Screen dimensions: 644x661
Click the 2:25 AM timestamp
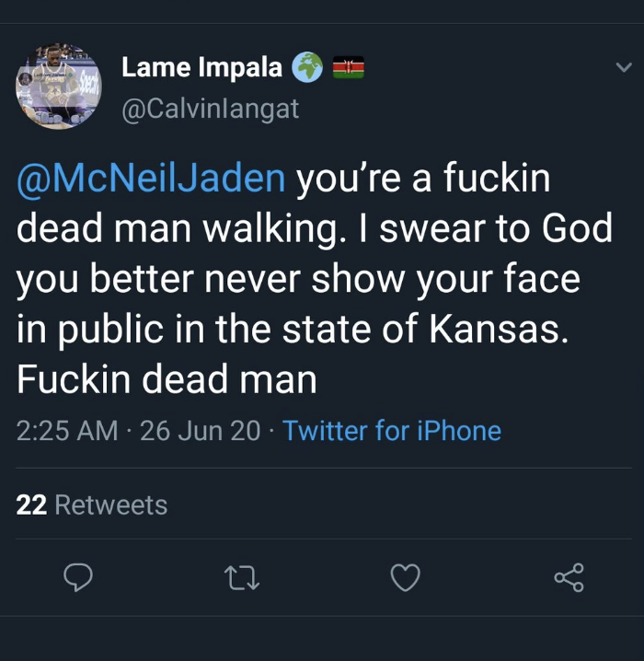pos(67,431)
